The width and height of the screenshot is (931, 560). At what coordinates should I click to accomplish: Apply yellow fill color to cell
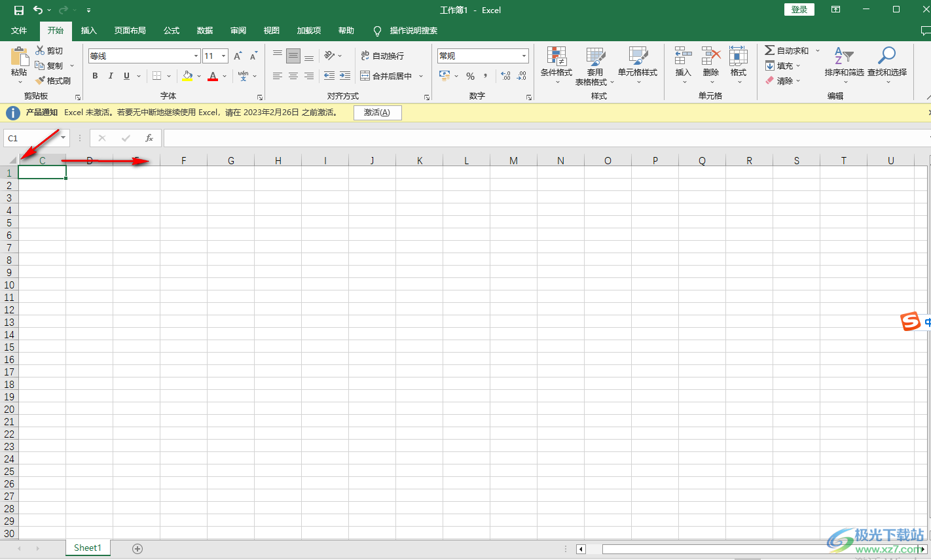tap(187, 77)
